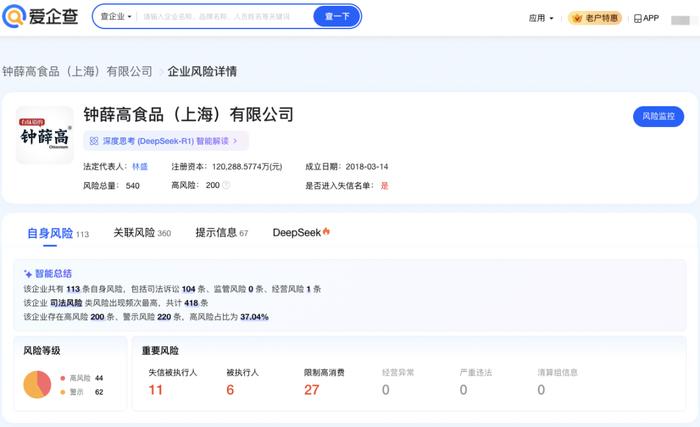Focus the company name search field
The image size is (700, 427).
click(223, 17)
